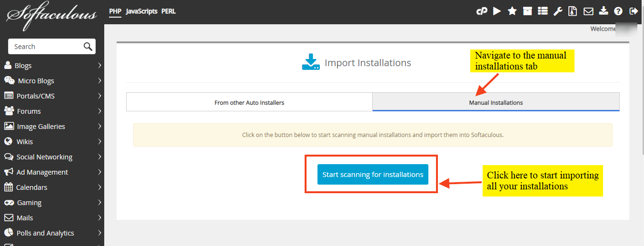Click the Forums people icon
Screen dimensions: 644x246
pyautogui.click(x=9, y=111)
